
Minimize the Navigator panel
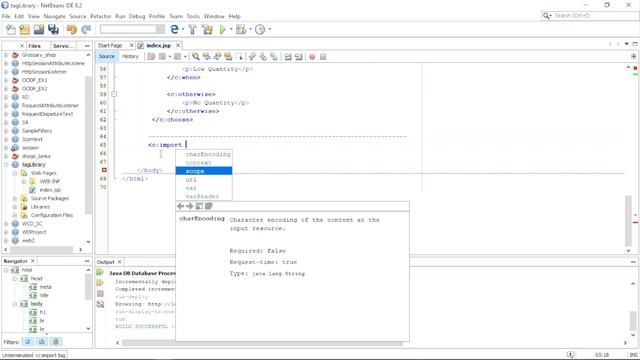click(x=87, y=261)
